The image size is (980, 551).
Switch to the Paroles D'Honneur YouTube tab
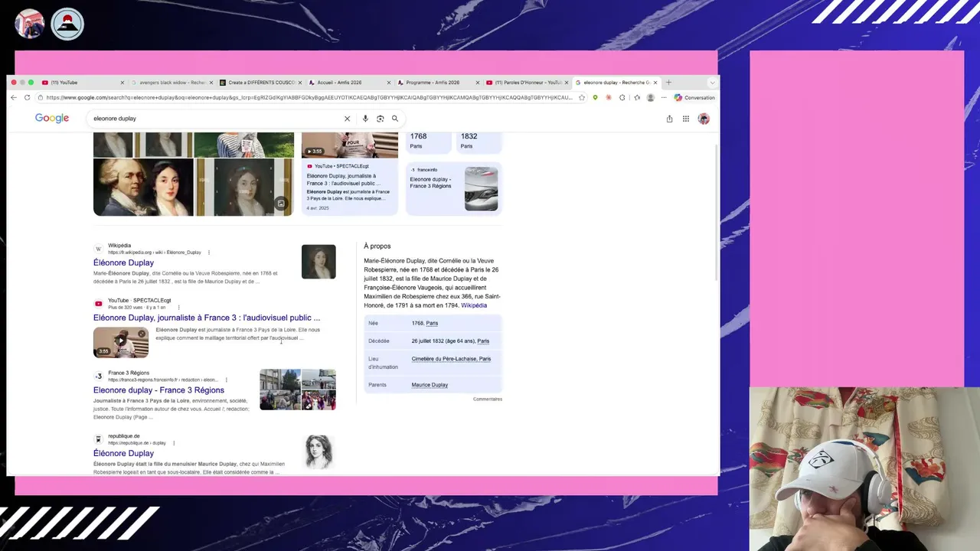coord(528,82)
